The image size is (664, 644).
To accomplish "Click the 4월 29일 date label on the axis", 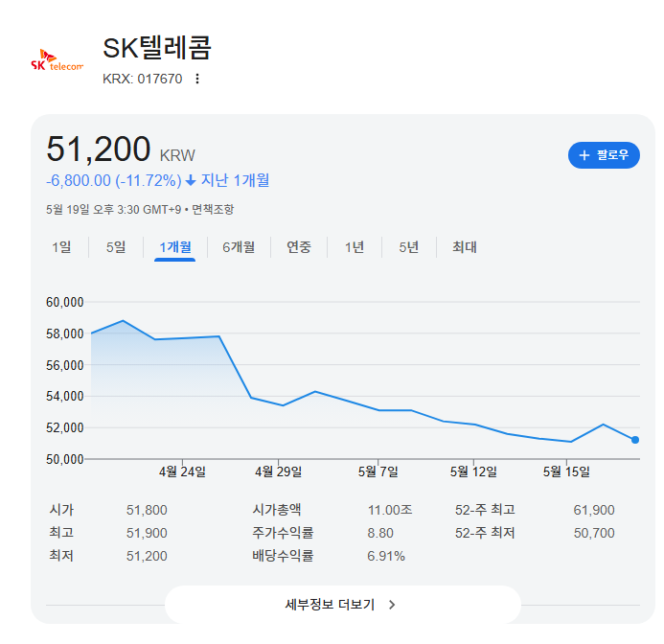I will tap(278, 471).
